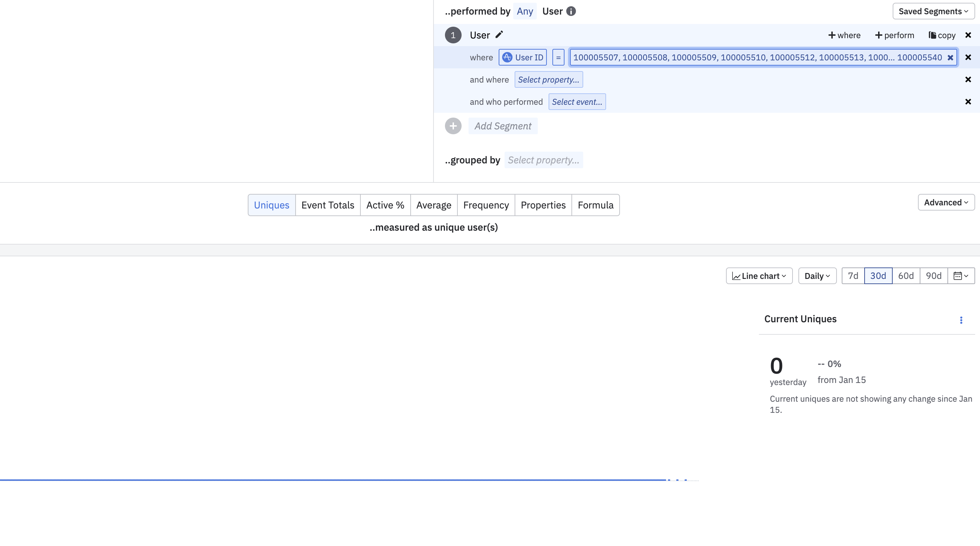Add a perform condition to segment
Viewport: 980px width, 546px height.
coord(894,35)
